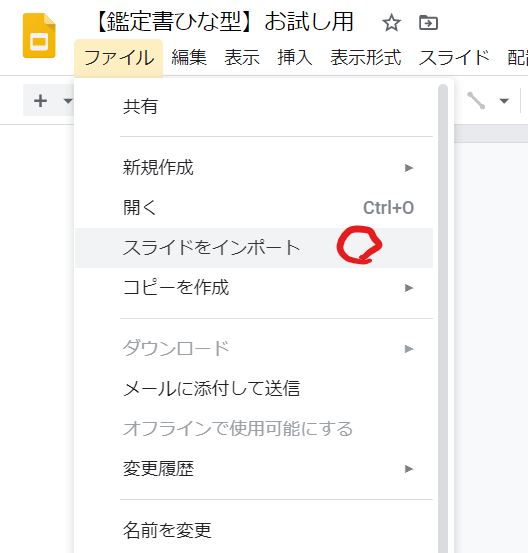Click the file menu vertical scrollbar

pos(443,318)
